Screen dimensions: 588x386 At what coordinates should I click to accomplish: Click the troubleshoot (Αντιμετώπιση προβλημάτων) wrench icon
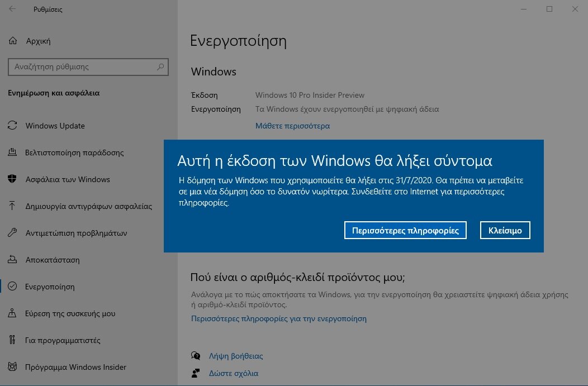click(12, 233)
